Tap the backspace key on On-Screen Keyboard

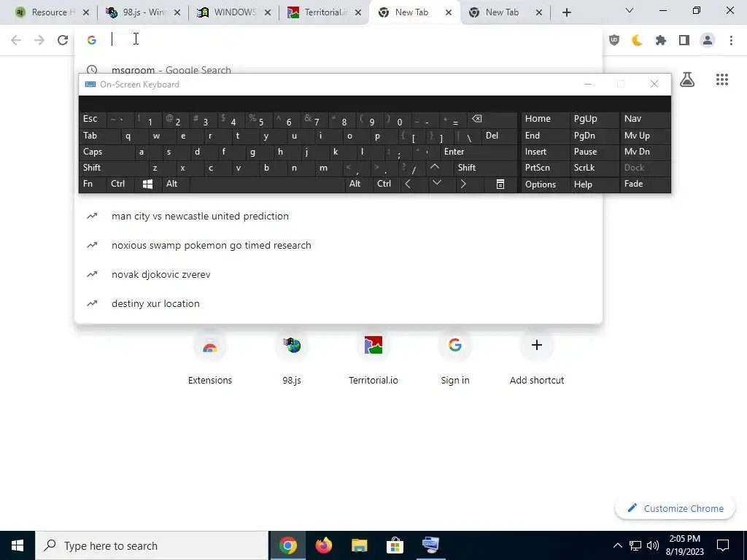pos(492,120)
